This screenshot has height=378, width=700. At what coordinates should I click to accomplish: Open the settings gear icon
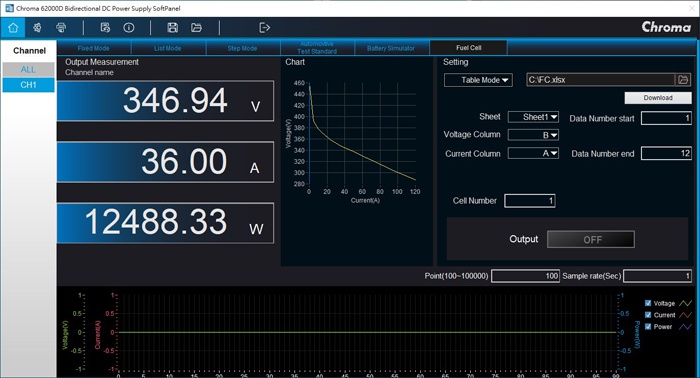(x=37, y=28)
